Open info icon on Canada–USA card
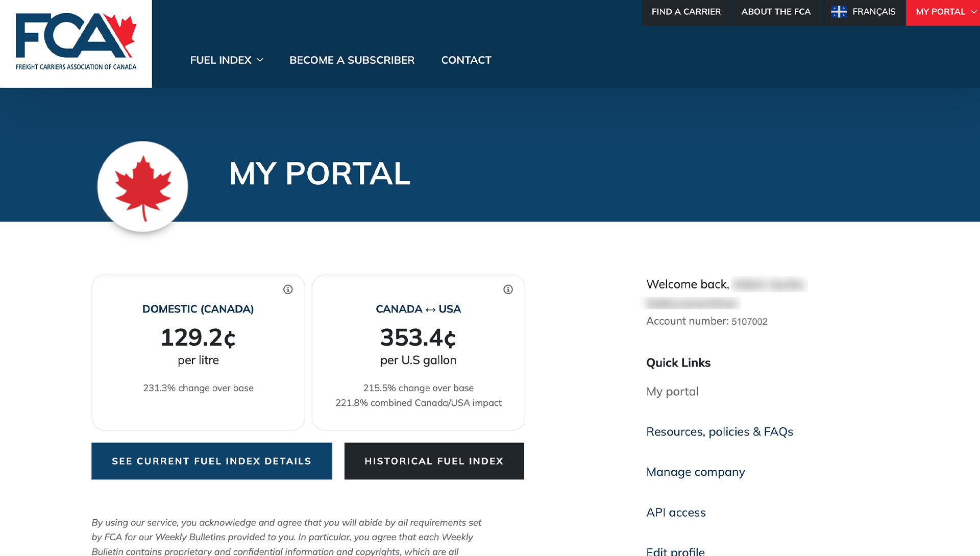This screenshot has width=980, height=556. pyautogui.click(x=508, y=289)
